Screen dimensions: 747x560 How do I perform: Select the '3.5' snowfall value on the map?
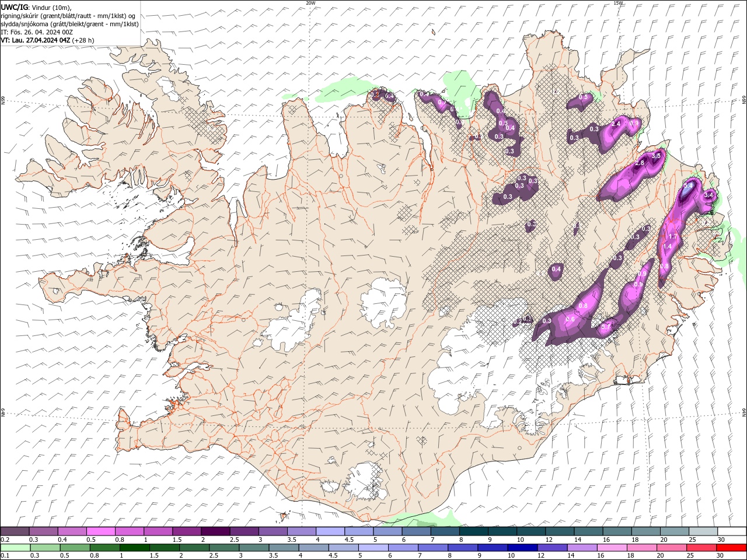point(656,156)
